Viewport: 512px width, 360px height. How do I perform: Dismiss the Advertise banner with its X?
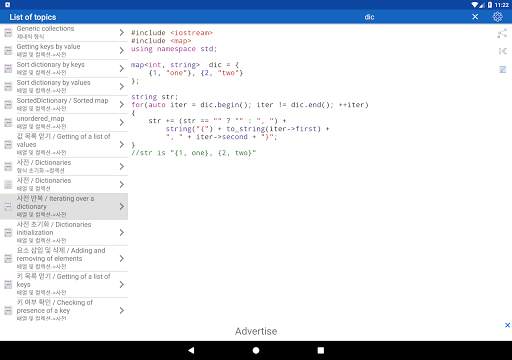[x=507, y=325]
